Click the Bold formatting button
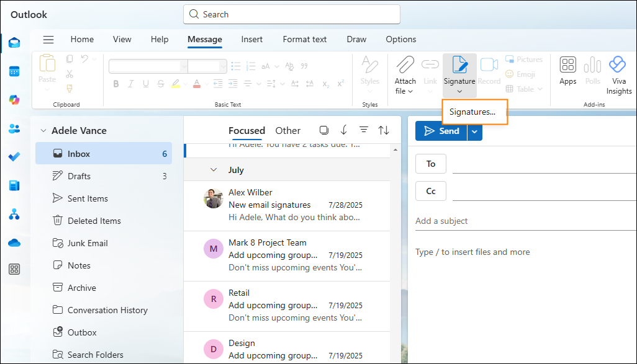The width and height of the screenshot is (637, 364). tap(116, 84)
